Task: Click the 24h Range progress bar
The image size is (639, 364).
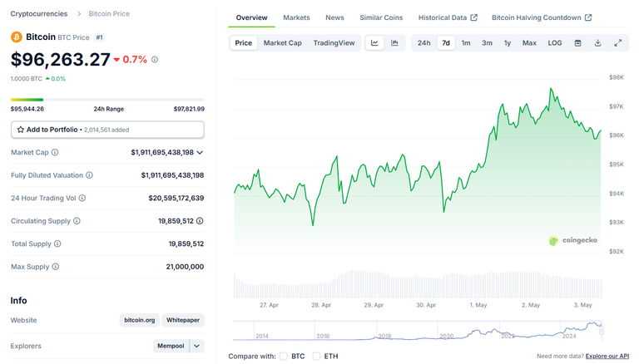Action: pyautogui.click(x=107, y=100)
